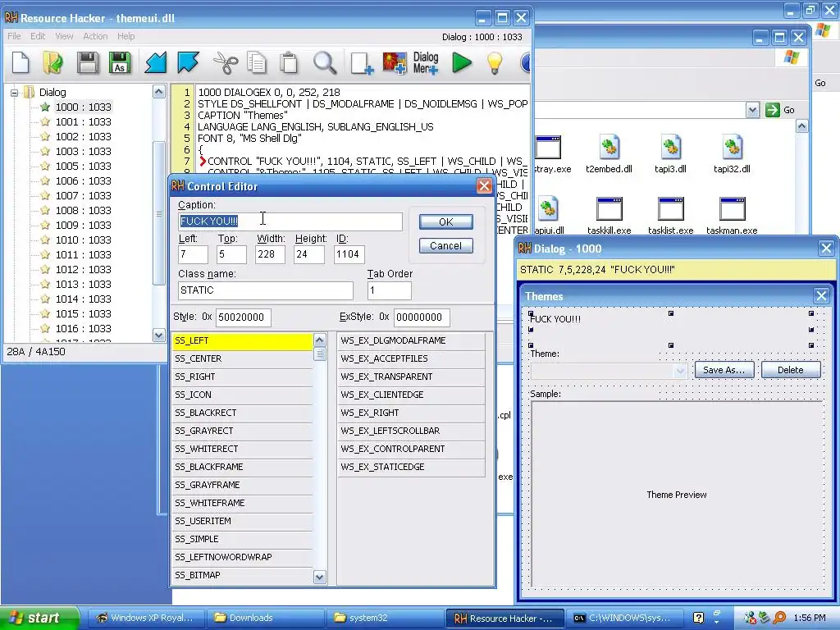Click the Width value field
Viewport: 840px width, 630px height.
[270, 254]
